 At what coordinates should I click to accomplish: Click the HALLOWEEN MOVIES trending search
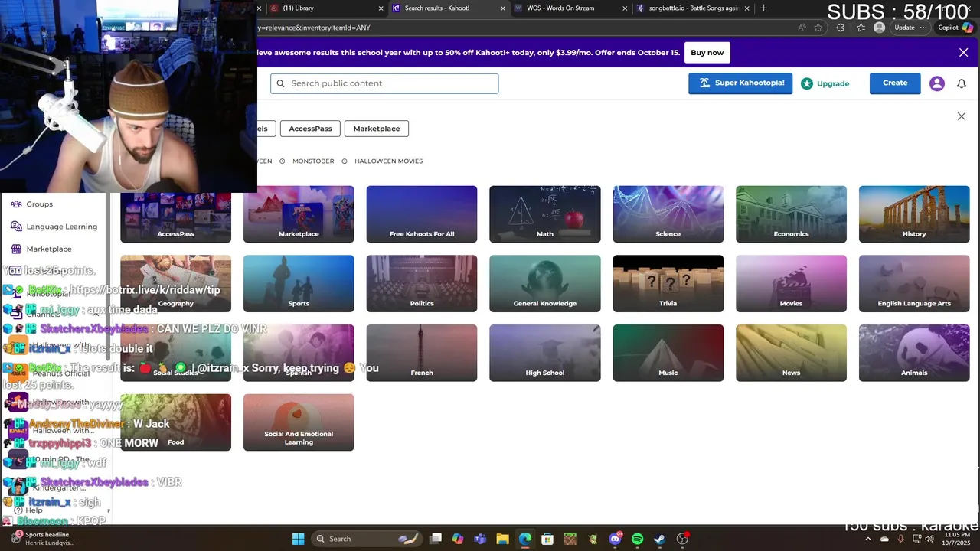click(388, 161)
